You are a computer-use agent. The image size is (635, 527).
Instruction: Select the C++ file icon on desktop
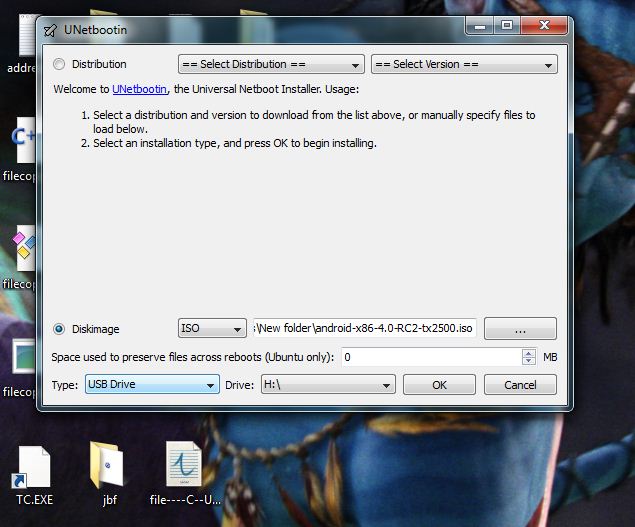click(22, 140)
